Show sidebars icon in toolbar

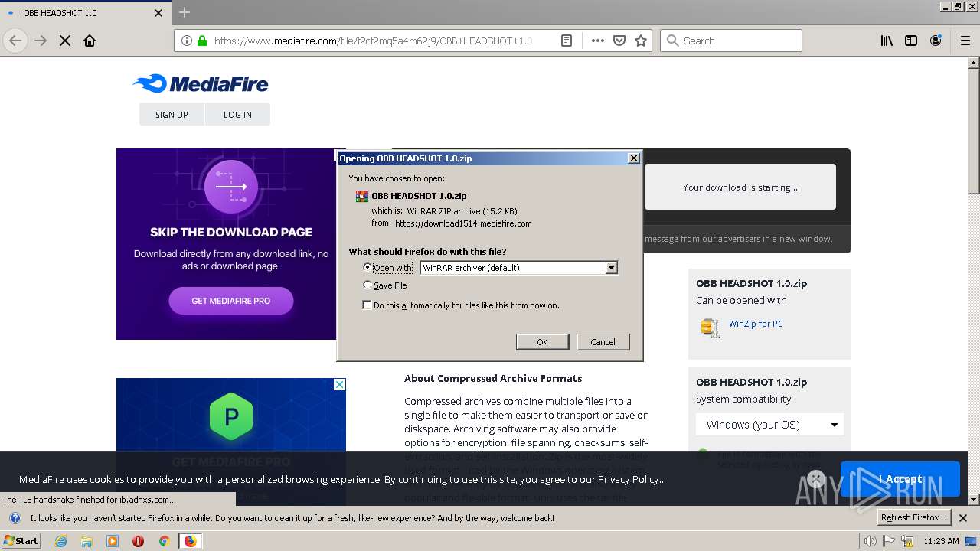click(x=911, y=41)
